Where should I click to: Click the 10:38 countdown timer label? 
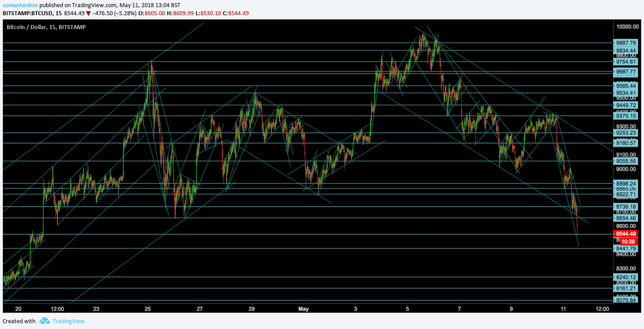pyautogui.click(x=628, y=241)
